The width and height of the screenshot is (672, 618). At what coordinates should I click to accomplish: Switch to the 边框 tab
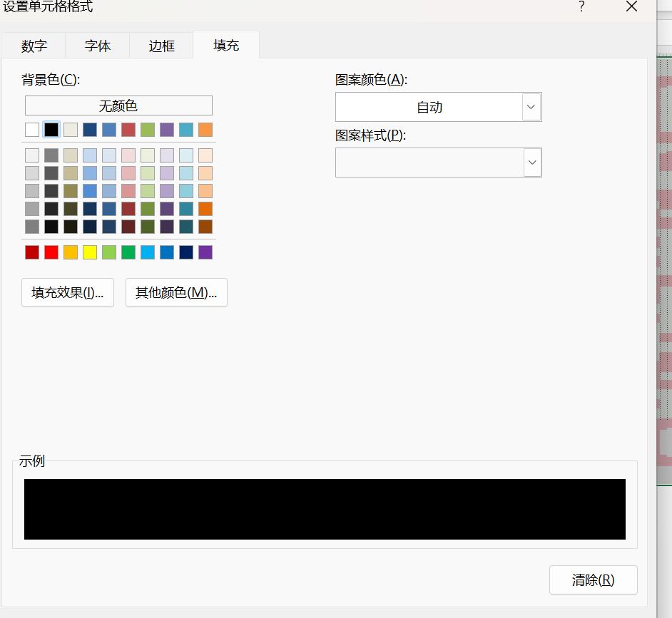point(161,46)
